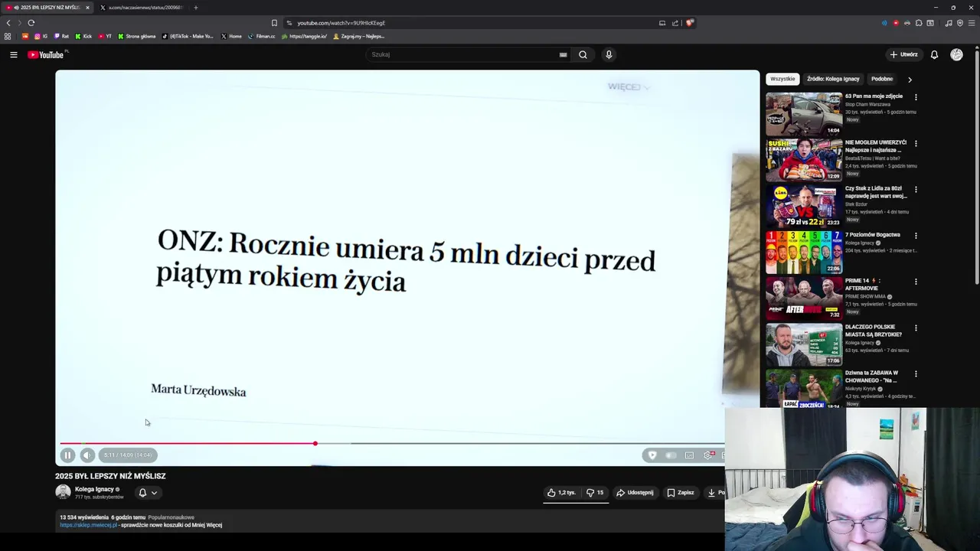Select the Podobne filter chip
980x551 pixels.
tap(882, 79)
